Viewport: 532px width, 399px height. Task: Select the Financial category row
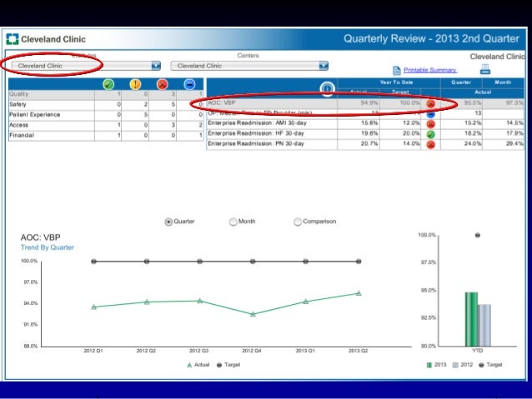[106, 135]
